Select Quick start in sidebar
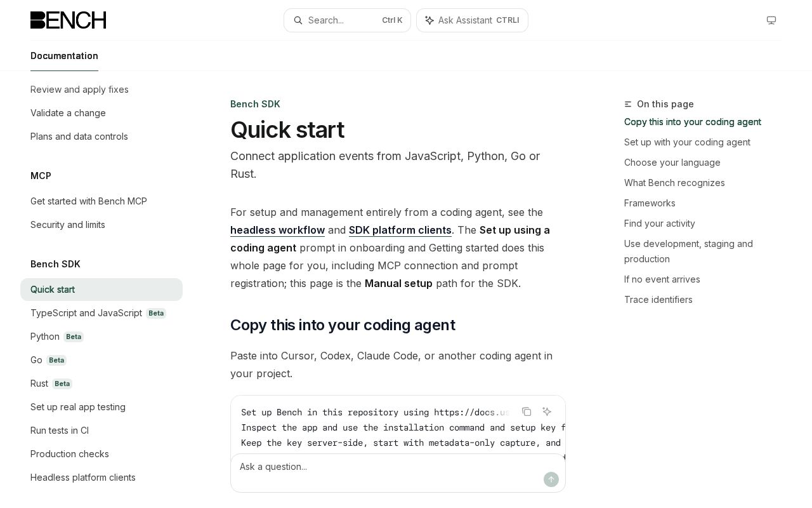The image size is (812, 508). point(101,290)
